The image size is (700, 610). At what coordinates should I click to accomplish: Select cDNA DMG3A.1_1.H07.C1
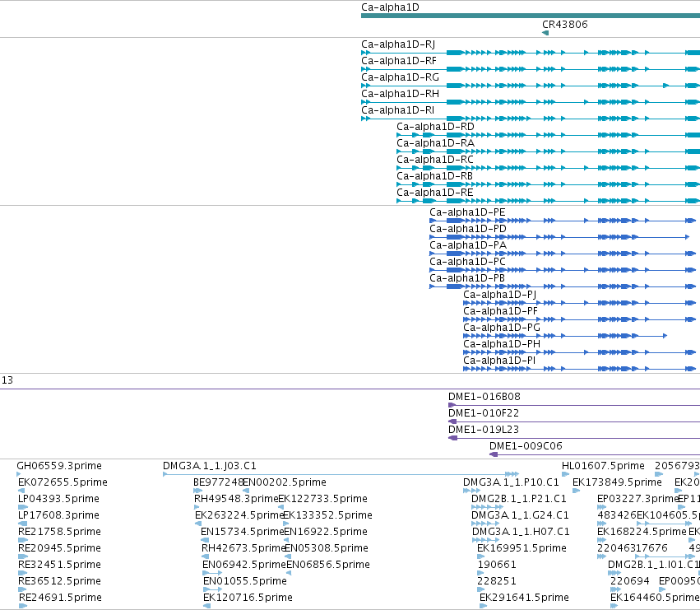[521, 532]
